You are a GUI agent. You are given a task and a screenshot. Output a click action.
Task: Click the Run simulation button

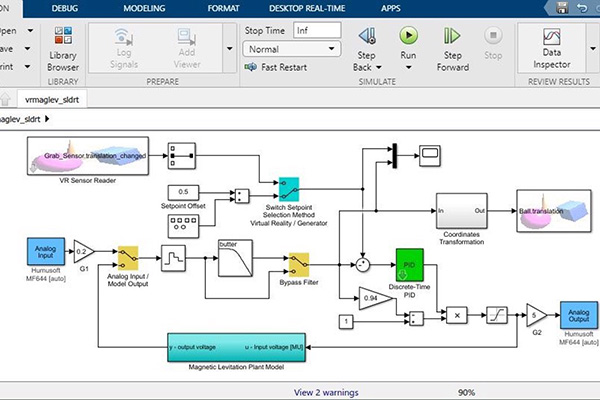pyautogui.click(x=408, y=38)
